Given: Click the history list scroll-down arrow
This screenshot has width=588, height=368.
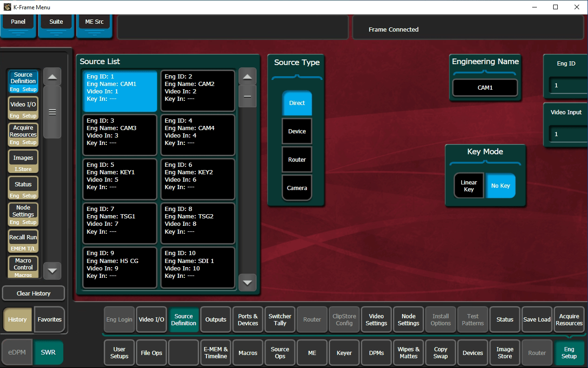Looking at the screenshot, I should [52, 270].
